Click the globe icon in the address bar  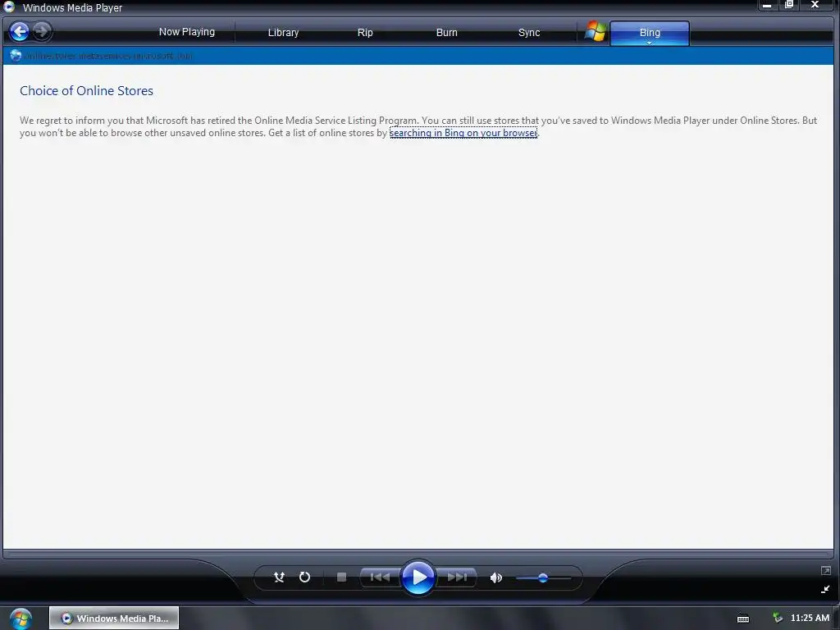(x=16, y=55)
